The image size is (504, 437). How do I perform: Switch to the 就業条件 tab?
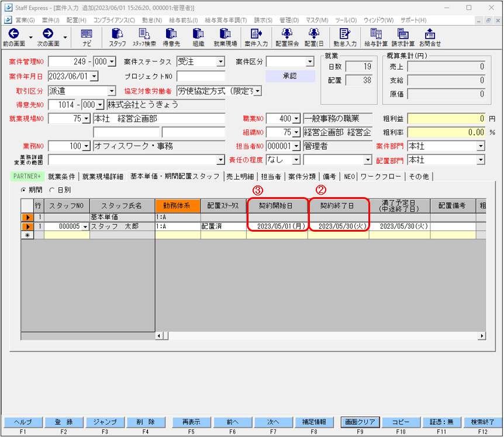61,177
